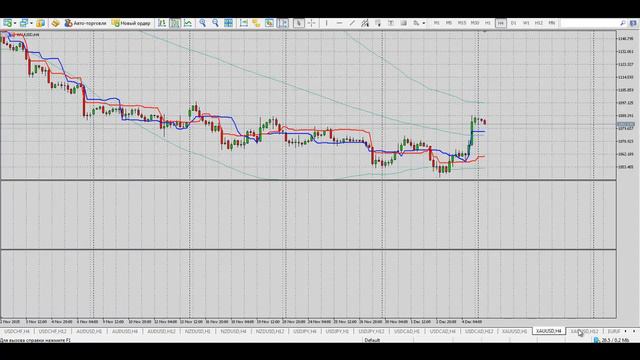
Task: Open the NZDUSD,H12 chart tab
Action: click(x=270, y=331)
